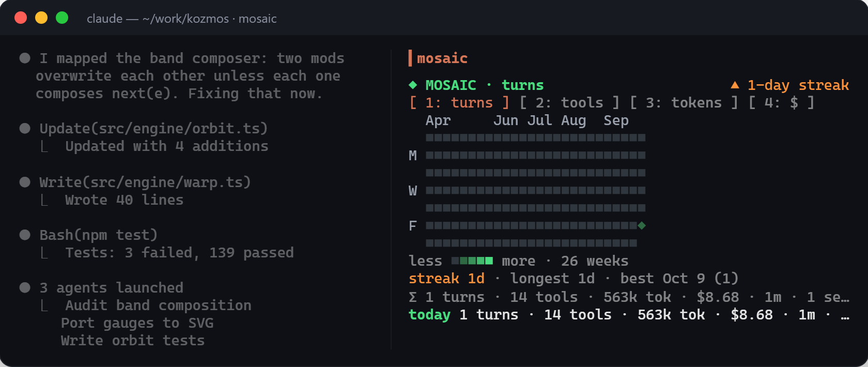
Task: Click the green maximize window button
Action: pos(62,18)
